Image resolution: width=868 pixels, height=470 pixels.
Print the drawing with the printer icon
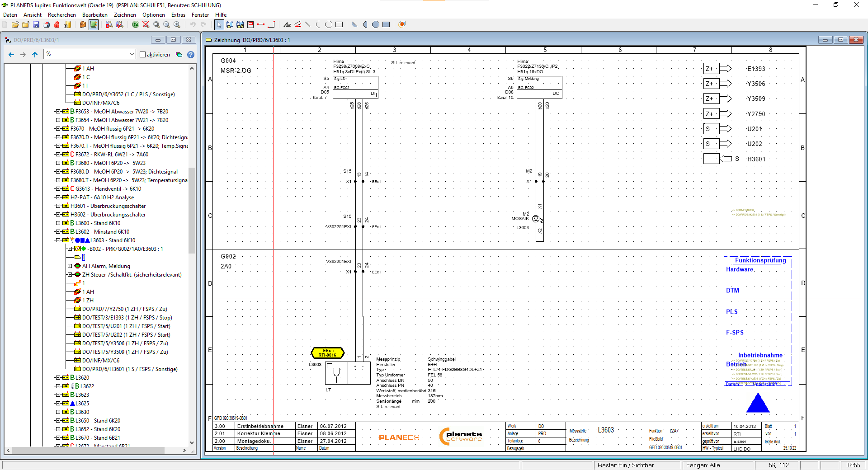[47, 24]
